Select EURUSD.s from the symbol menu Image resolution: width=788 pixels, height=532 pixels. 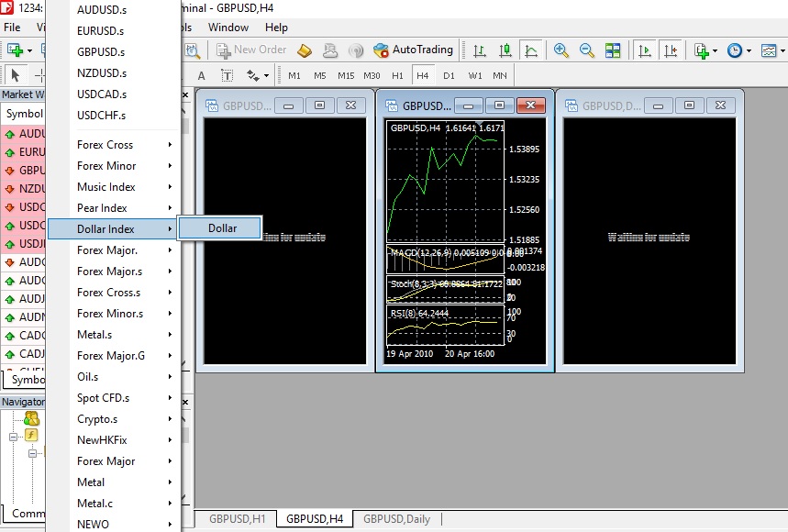click(113, 30)
